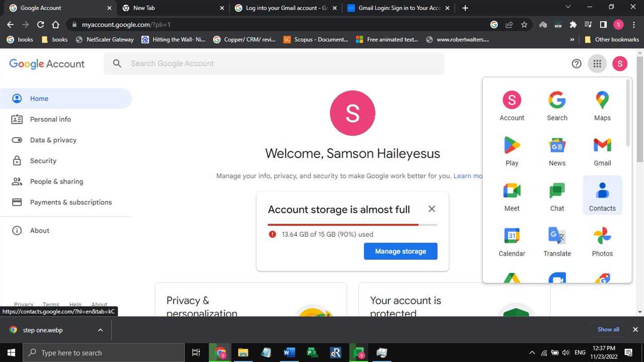The width and height of the screenshot is (644, 362).
Task: Click the Learn more link
Action: tap(468, 176)
